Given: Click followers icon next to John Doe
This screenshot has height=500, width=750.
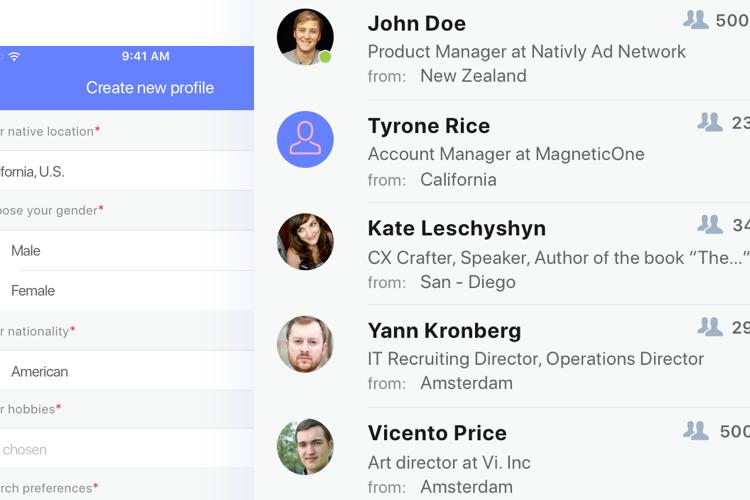Looking at the screenshot, I should tap(696, 19).
